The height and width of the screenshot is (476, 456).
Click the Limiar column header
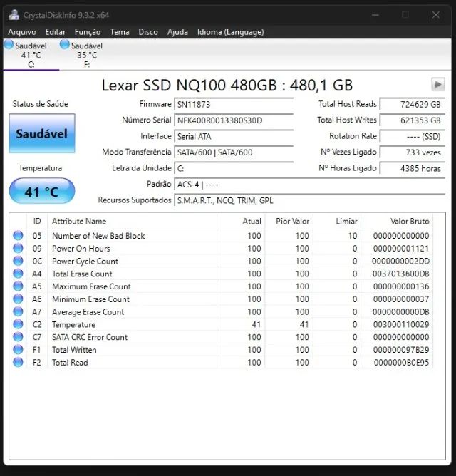[x=337, y=222]
